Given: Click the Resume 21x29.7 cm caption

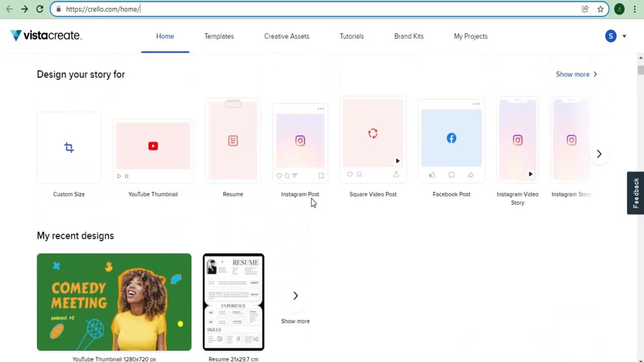Looking at the screenshot, I should [233, 359].
